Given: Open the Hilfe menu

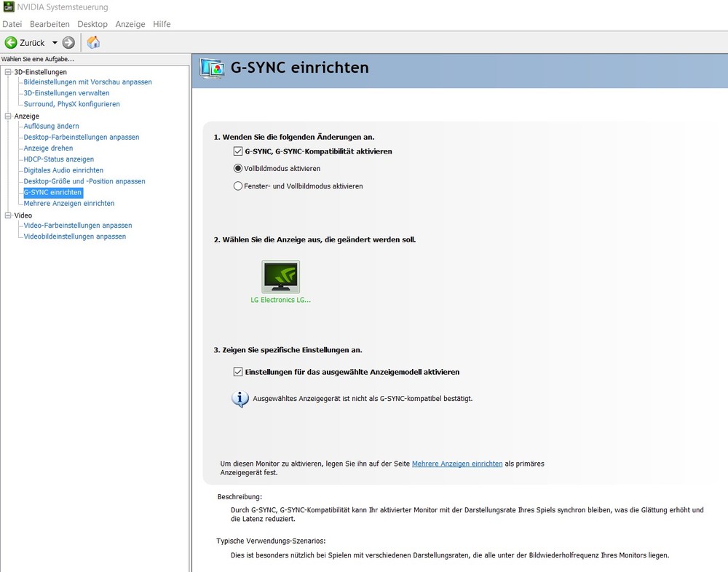Looking at the screenshot, I should [x=162, y=24].
